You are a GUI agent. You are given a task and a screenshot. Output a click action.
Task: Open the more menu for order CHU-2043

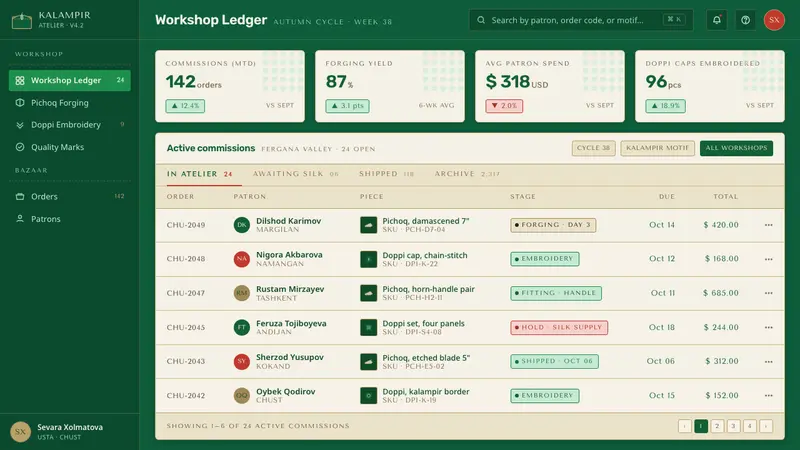pos(768,361)
